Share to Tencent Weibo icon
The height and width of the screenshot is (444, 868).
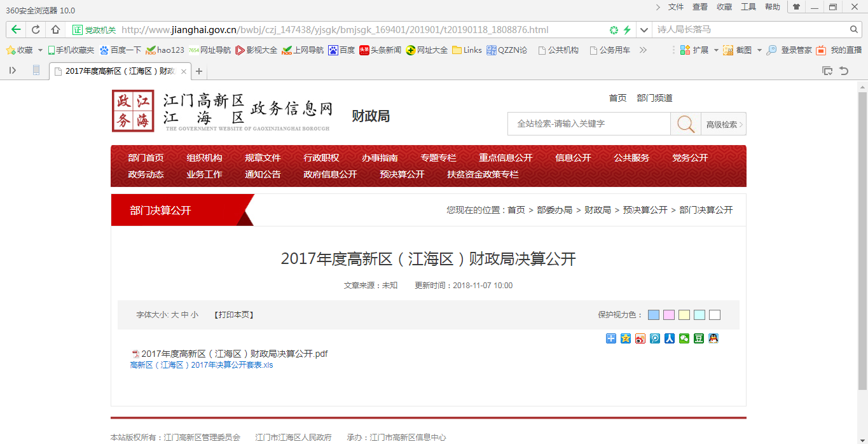click(655, 338)
